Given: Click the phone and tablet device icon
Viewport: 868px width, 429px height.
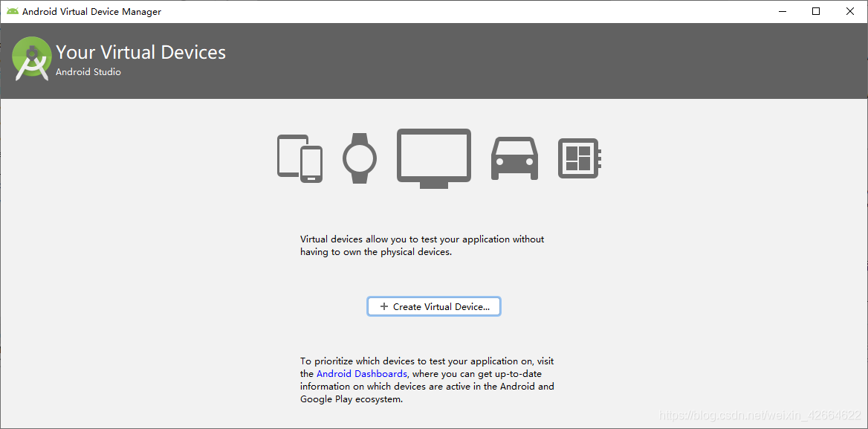Looking at the screenshot, I should click(299, 158).
